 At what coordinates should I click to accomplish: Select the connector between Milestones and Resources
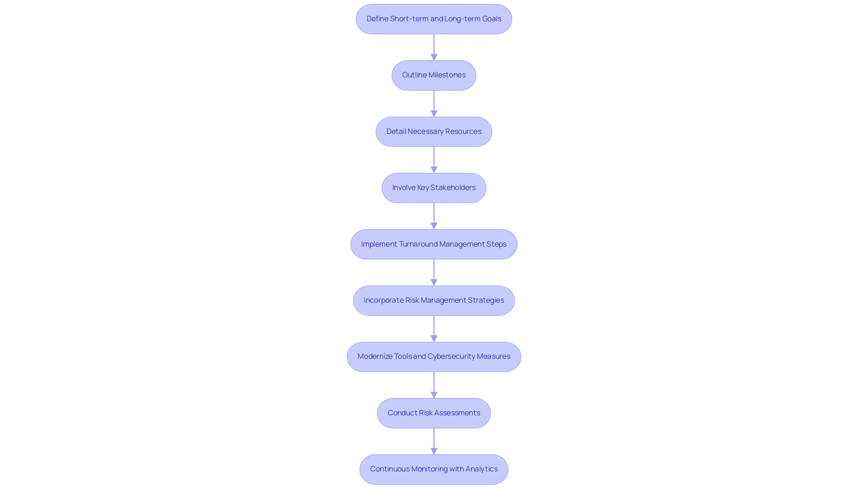pos(434,103)
